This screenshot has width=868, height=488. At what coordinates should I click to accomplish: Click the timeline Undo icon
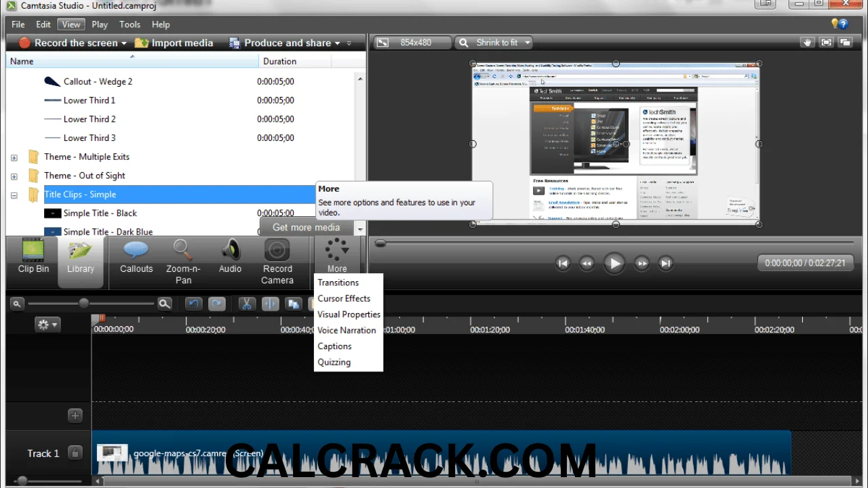point(193,304)
